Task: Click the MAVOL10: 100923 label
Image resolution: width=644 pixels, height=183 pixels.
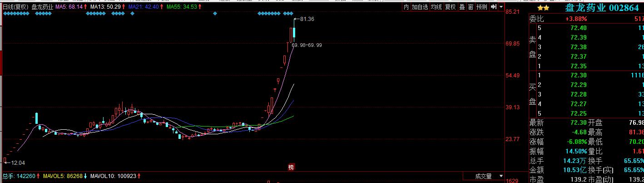Action: pyautogui.click(x=112, y=176)
